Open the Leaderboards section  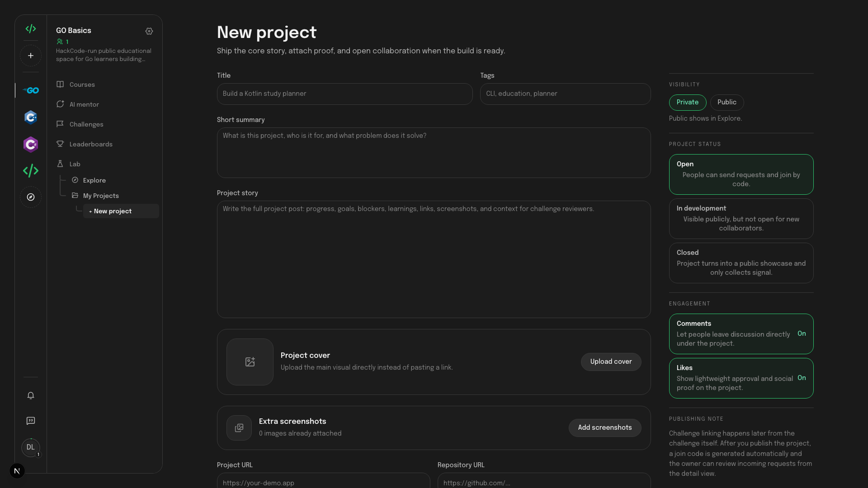click(90, 144)
